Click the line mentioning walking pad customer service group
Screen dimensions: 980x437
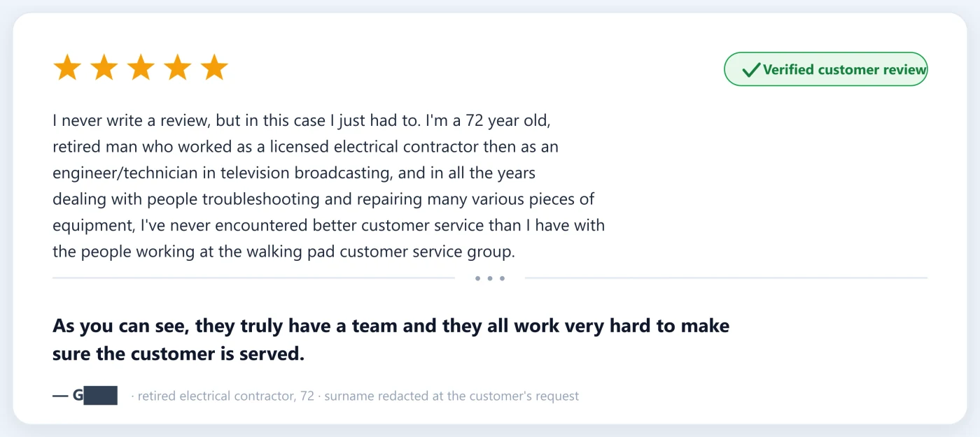tap(283, 252)
